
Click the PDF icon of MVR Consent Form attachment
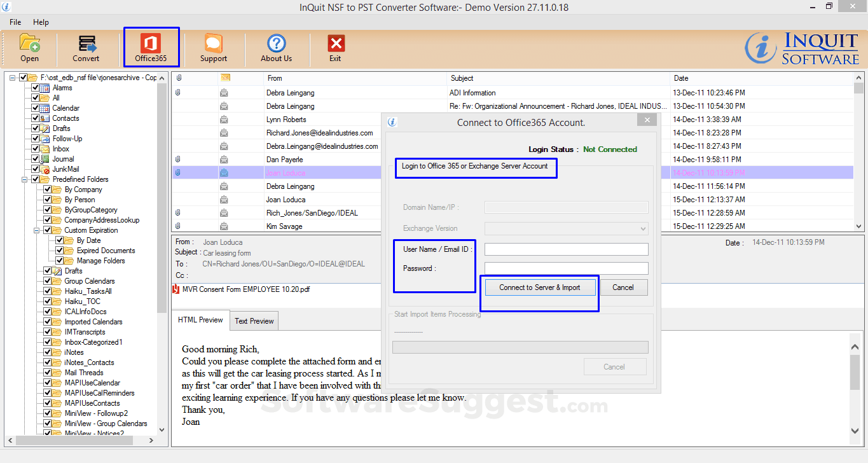[x=176, y=289]
